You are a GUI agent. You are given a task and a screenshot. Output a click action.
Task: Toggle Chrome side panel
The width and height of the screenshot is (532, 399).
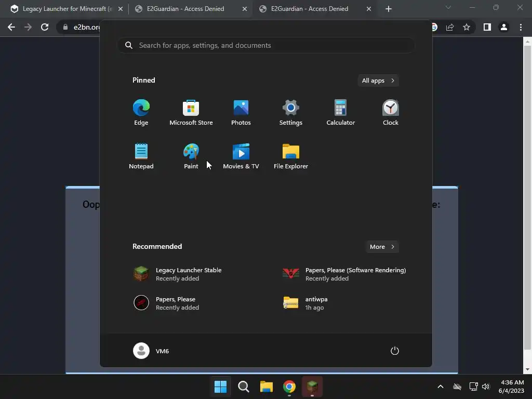pyautogui.click(x=487, y=27)
